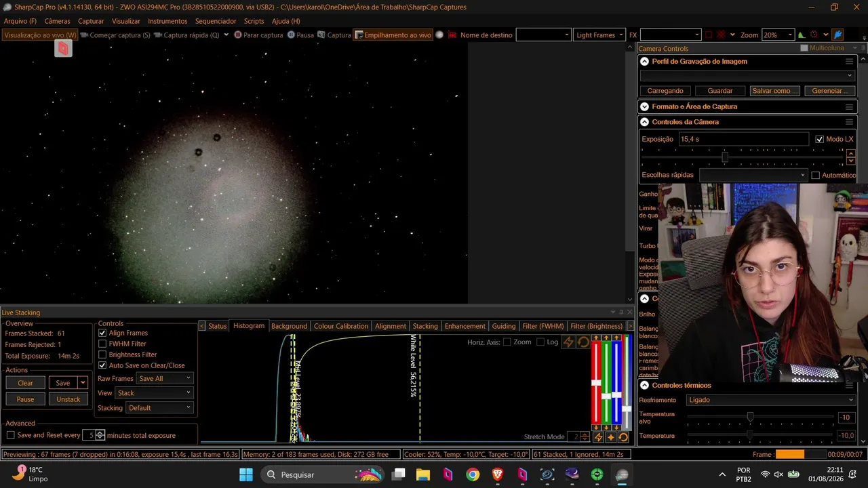The image size is (868, 488).
Task: Click the red camera icon before Nome de destino
Action: [453, 35]
